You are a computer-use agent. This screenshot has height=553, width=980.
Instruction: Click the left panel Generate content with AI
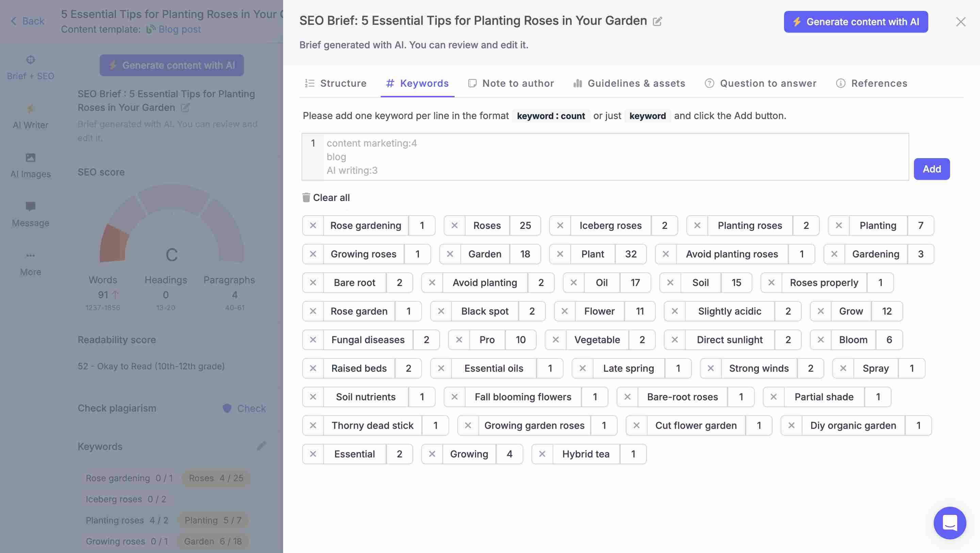click(x=171, y=65)
